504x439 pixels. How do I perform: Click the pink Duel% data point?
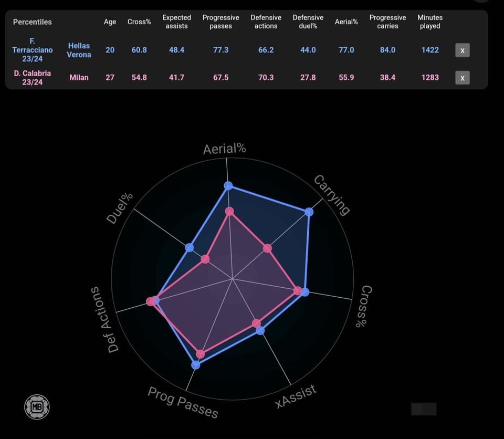point(205,259)
